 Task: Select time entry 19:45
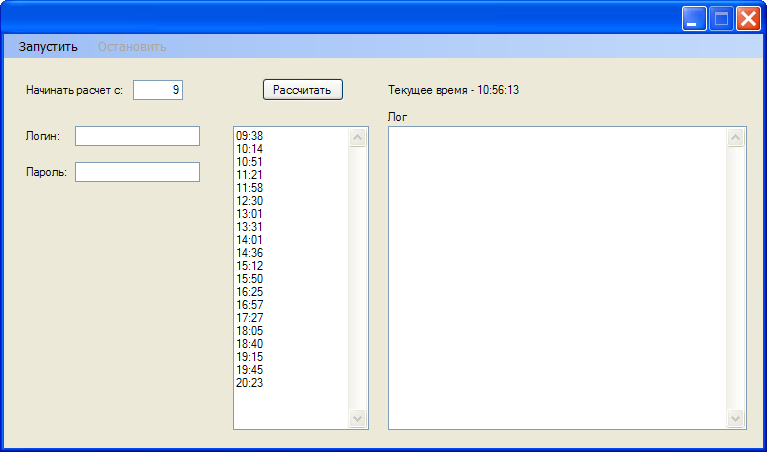click(249, 370)
